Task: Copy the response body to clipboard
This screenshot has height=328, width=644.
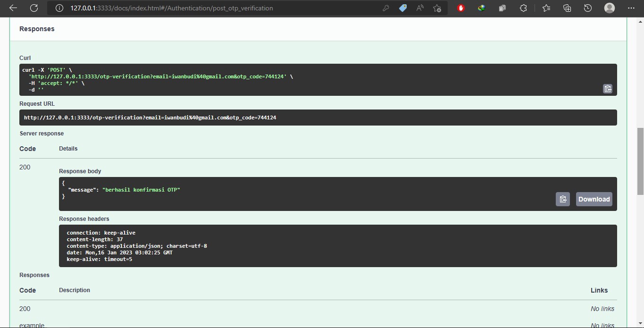Action: (x=562, y=199)
